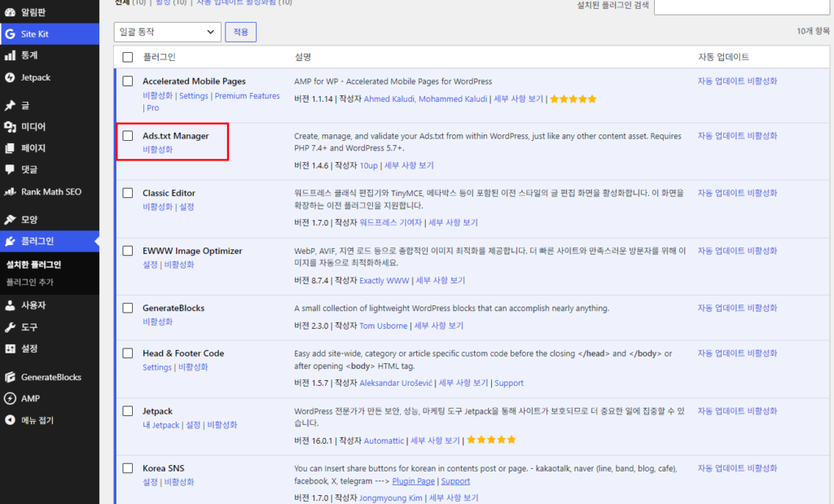This screenshot has height=504, width=834.
Task: View details of EWWW Image Optimizer (세부 사항 보기)
Action: point(441,280)
